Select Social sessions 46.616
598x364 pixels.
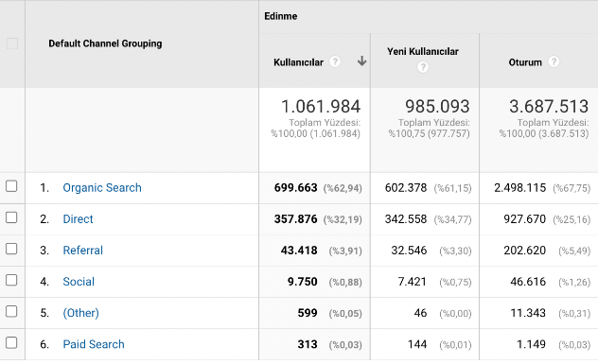point(528,282)
